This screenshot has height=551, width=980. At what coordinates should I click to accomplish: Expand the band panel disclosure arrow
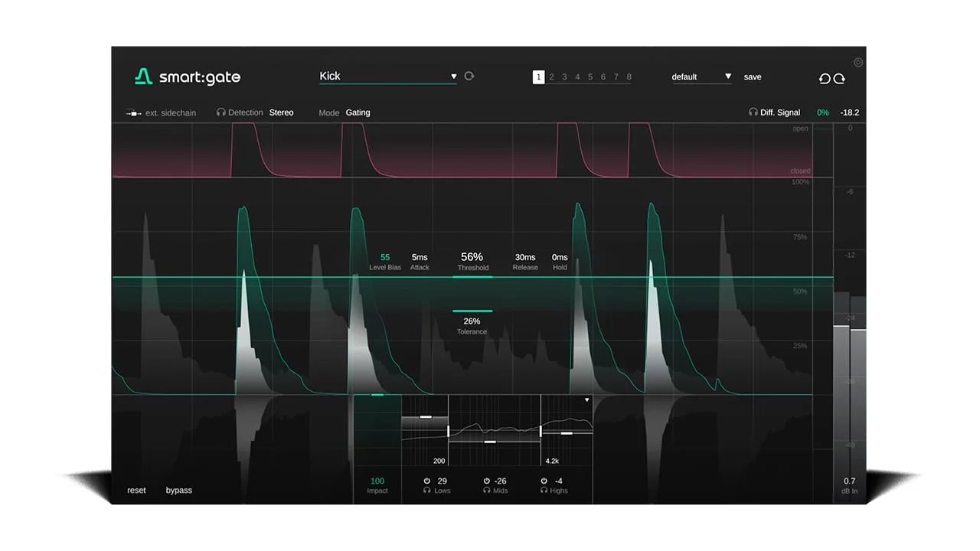coord(586,400)
